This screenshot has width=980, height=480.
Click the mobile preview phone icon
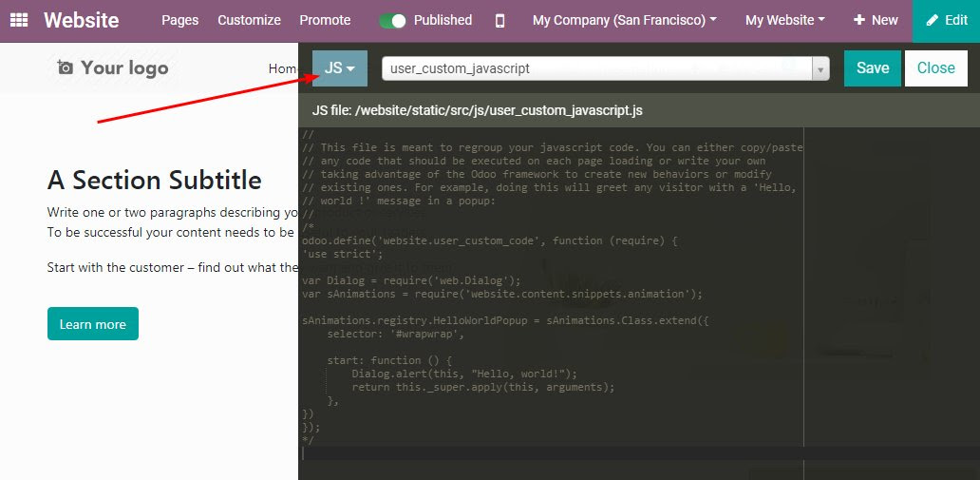499,21
